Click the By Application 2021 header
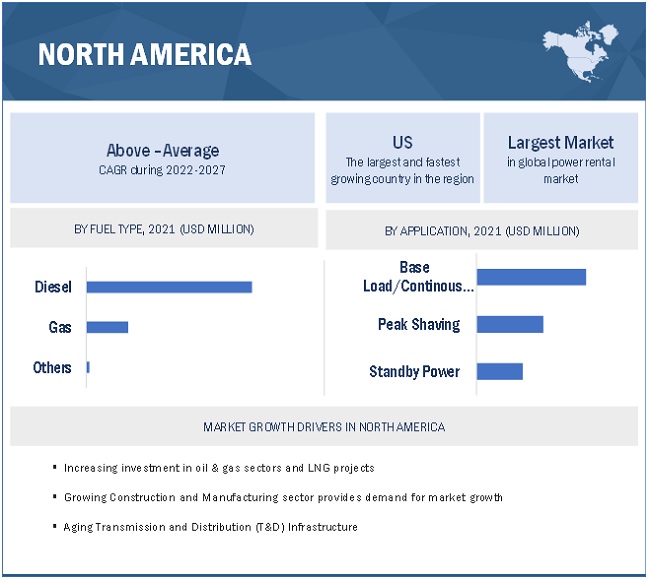 (481, 231)
